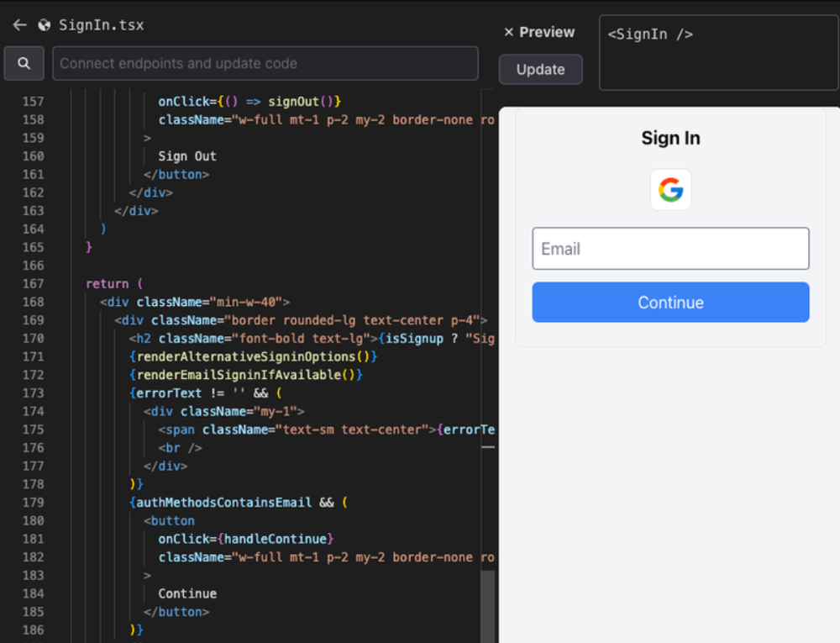Click the Preview label
The width and height of the screenshot is (840, 643).
547,32
